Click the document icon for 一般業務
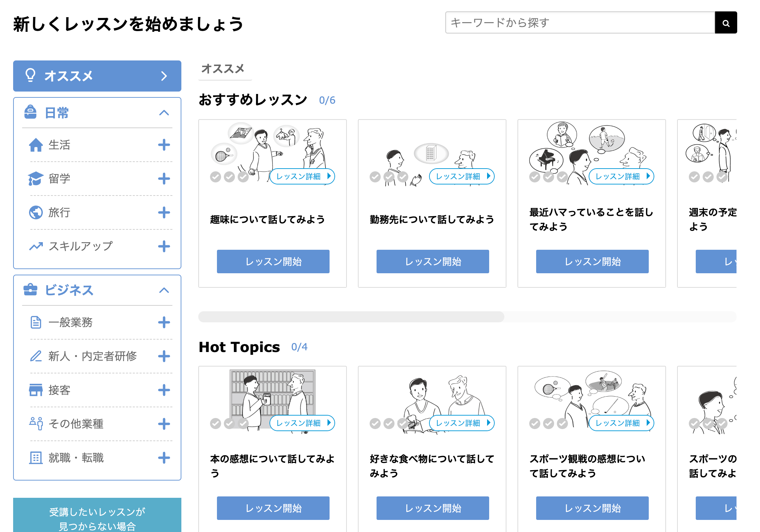Viewport: 760px width, 532px height. (x=36, y=322)
